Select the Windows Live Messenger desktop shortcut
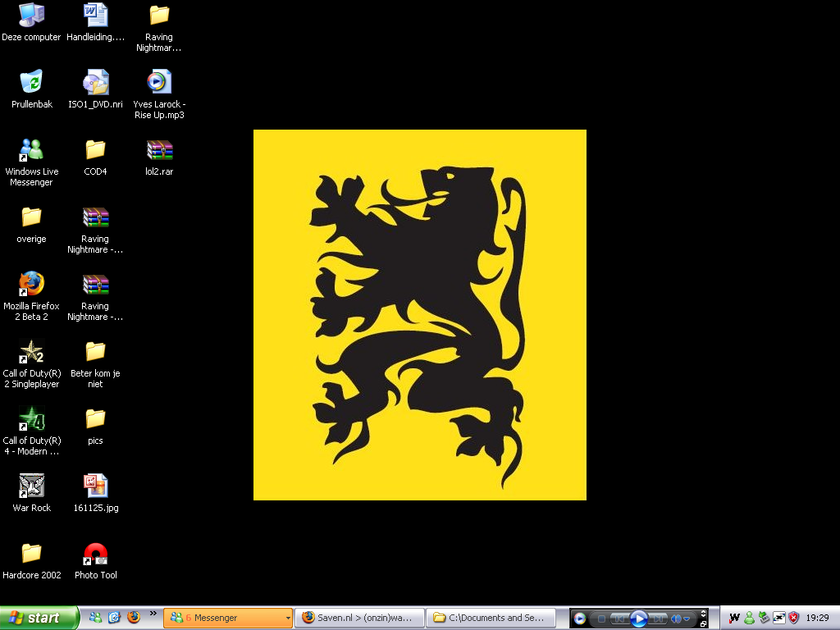840x630 pixels. (32, 163)
